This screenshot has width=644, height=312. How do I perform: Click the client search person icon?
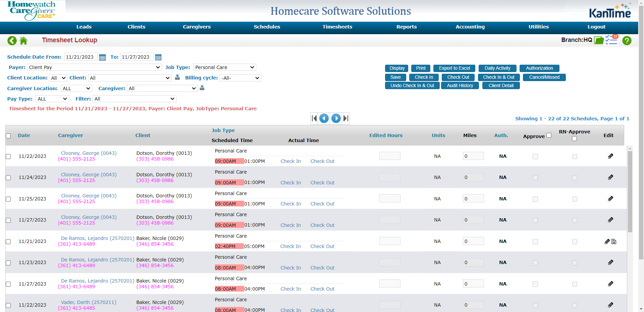177,77
